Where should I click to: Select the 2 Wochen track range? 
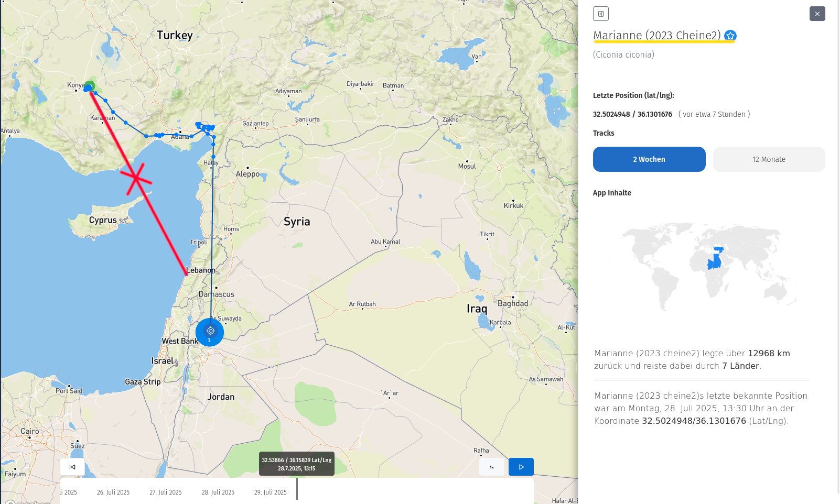(649, 159)
